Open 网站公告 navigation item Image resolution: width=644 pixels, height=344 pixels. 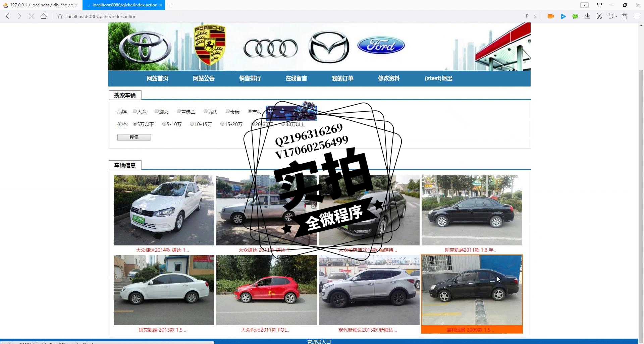pyautogui.click(x=204, y=78)
